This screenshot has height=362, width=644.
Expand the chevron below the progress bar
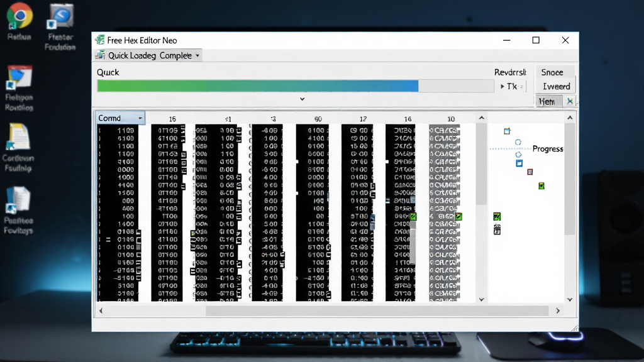pyautogui.click(x=303, y=99)
